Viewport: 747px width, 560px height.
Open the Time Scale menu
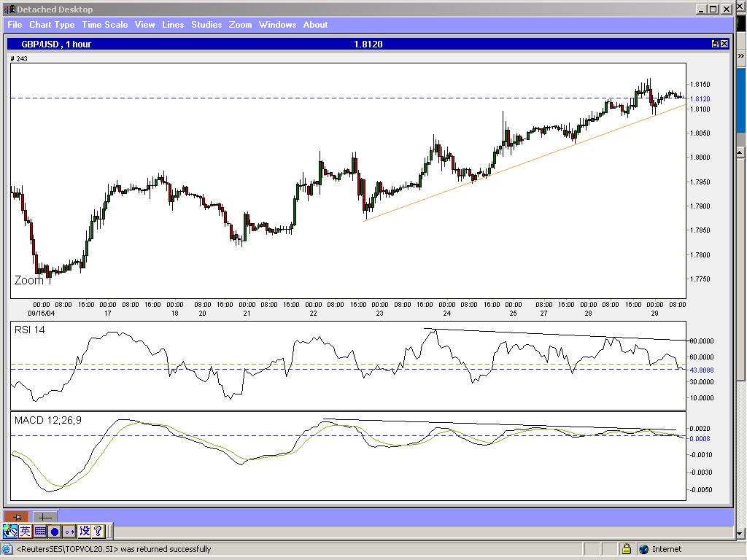click(x=105, y=25)
